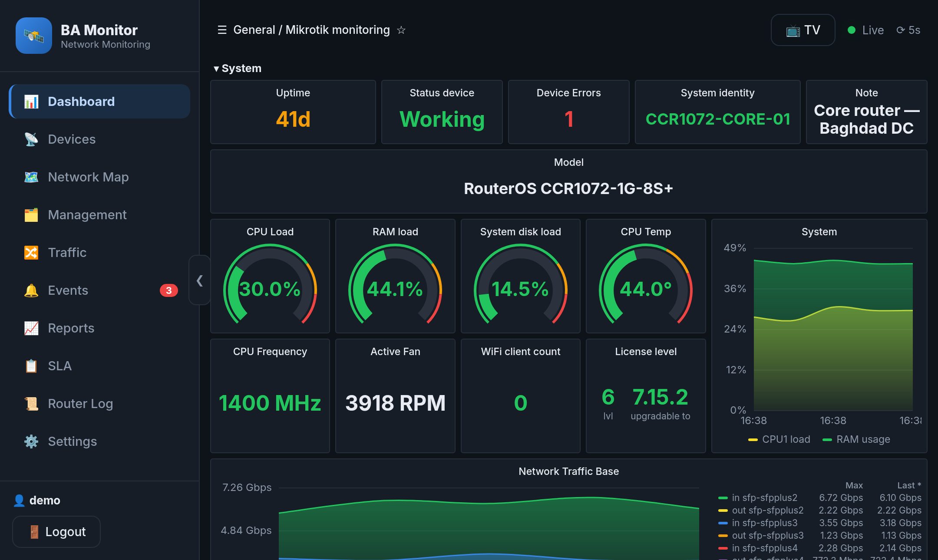Viewport: 938px width, 560px height.
Task: Click the hamburger menu icon
Action: point(222,30)
